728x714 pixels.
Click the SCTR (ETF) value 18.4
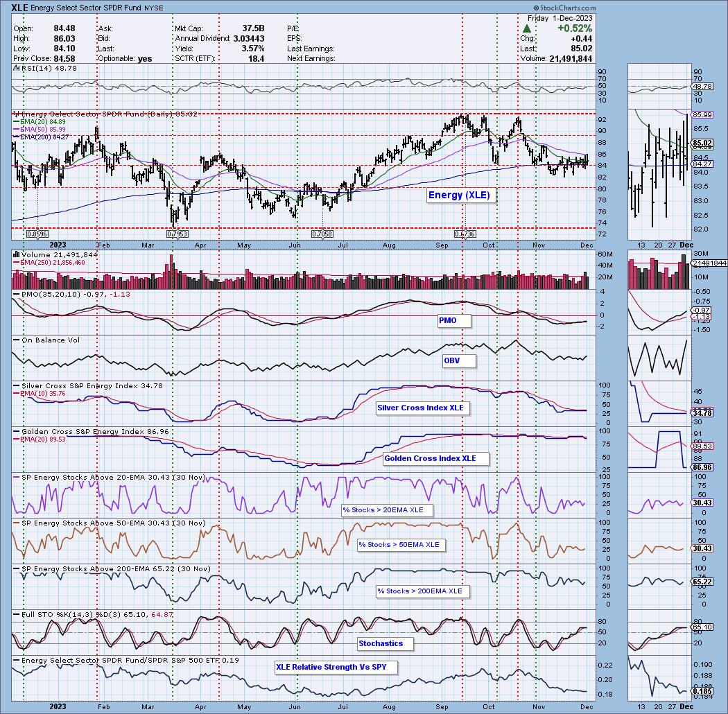pos(257,59)
